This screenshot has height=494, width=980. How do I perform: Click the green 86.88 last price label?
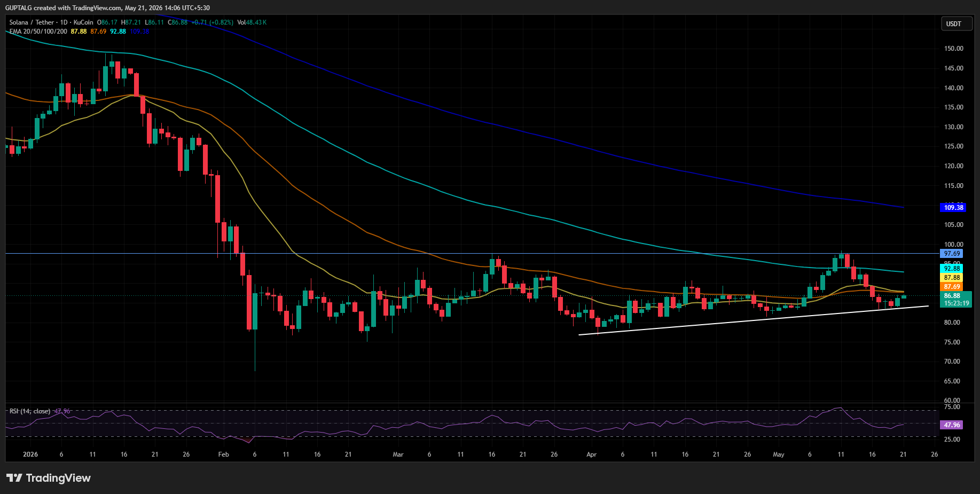953,296
